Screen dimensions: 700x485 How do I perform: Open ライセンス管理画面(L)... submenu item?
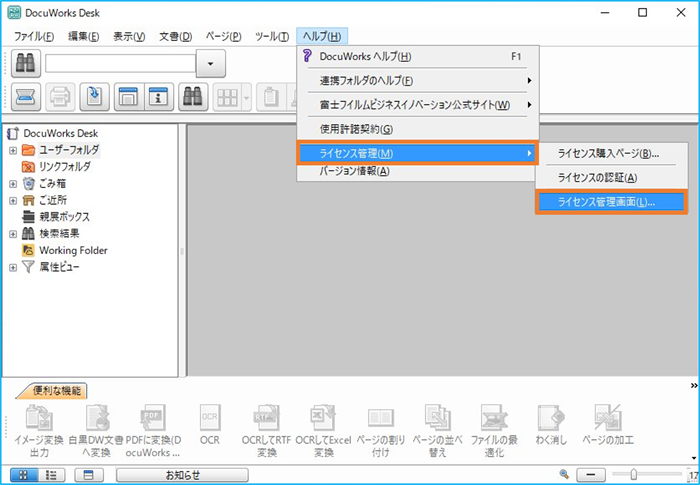[611, 202]
